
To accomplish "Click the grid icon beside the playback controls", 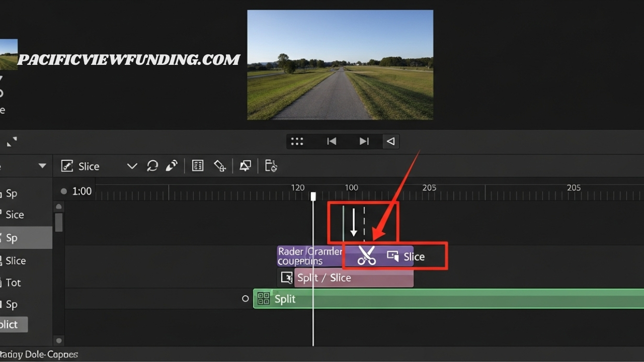I will pyautogui.click(x=297, y=141).
